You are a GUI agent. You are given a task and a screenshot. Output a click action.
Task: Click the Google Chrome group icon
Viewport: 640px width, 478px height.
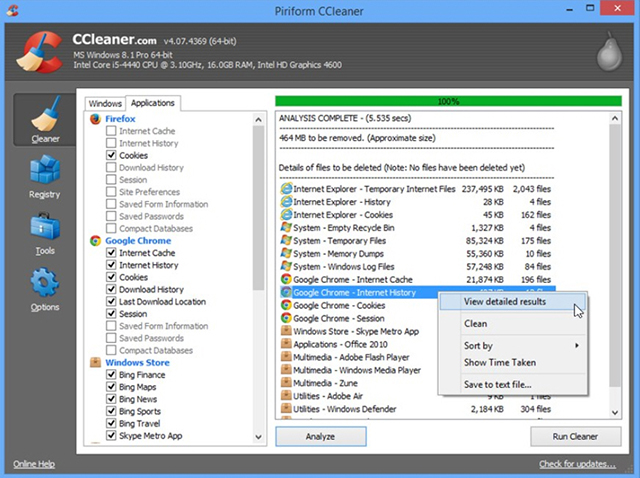click(96, 241)
